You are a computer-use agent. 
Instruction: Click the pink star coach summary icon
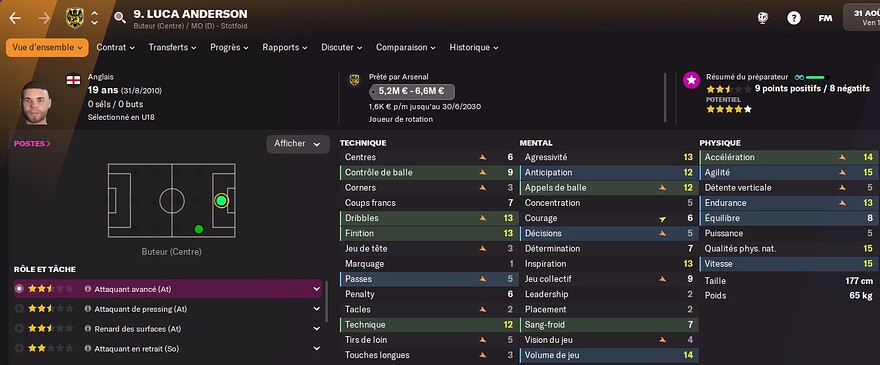coord(691,80)
